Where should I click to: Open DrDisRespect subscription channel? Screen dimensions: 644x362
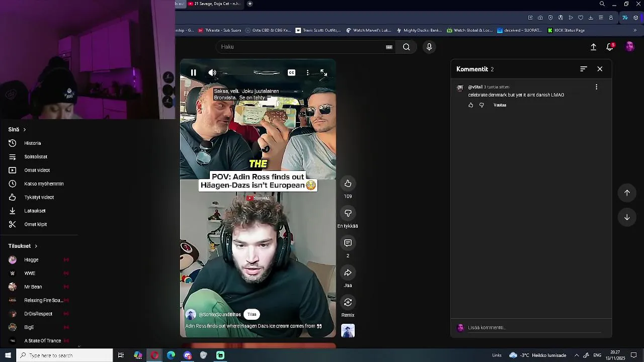(39, 314)
